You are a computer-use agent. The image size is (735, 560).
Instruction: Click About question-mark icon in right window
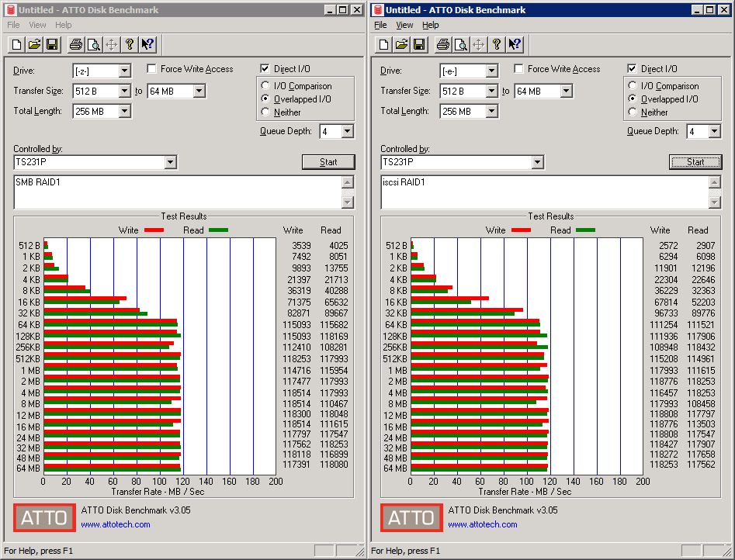497,44
